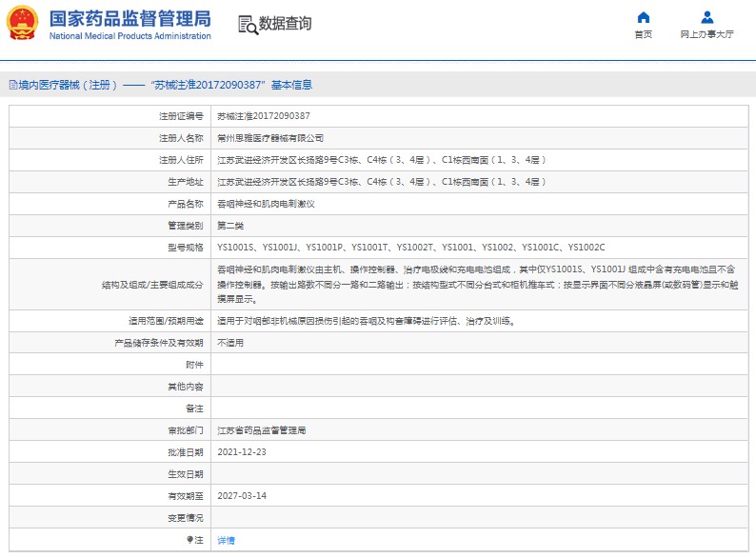
Task: Click the 注册人住所 row label
Action: (181, 160)
